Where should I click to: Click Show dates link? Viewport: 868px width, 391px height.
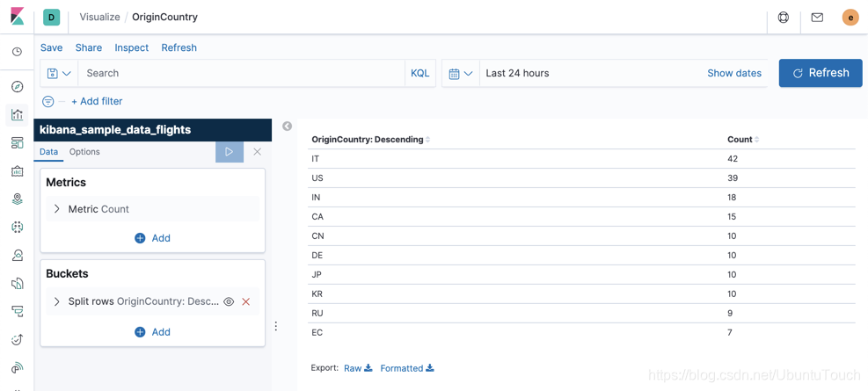(x=734, y=73)
